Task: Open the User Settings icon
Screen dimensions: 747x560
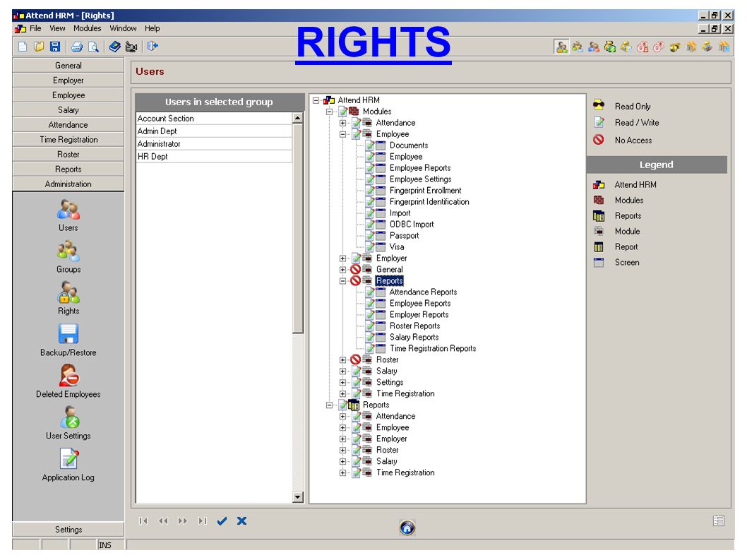Action: point(70,417)
